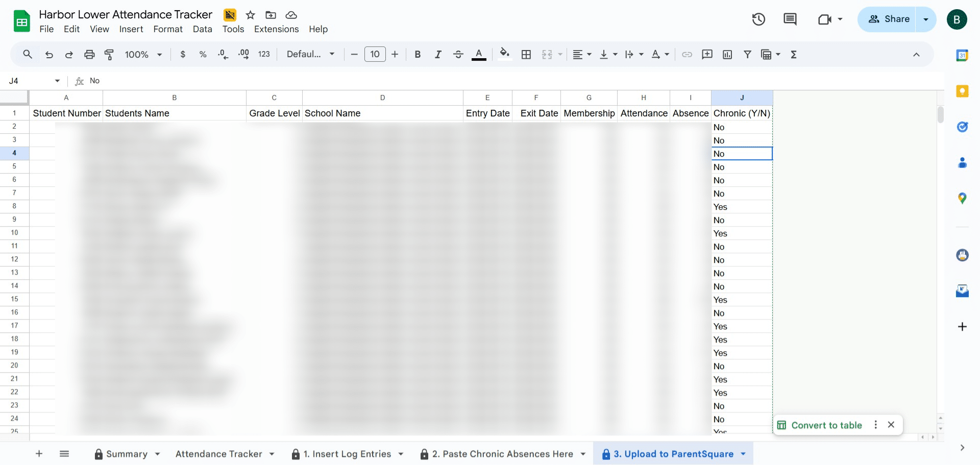The width and height of the screenshot is (980, 465).
Task: Click the Share button
Action: pyautogui.click(x=889, y=19)
